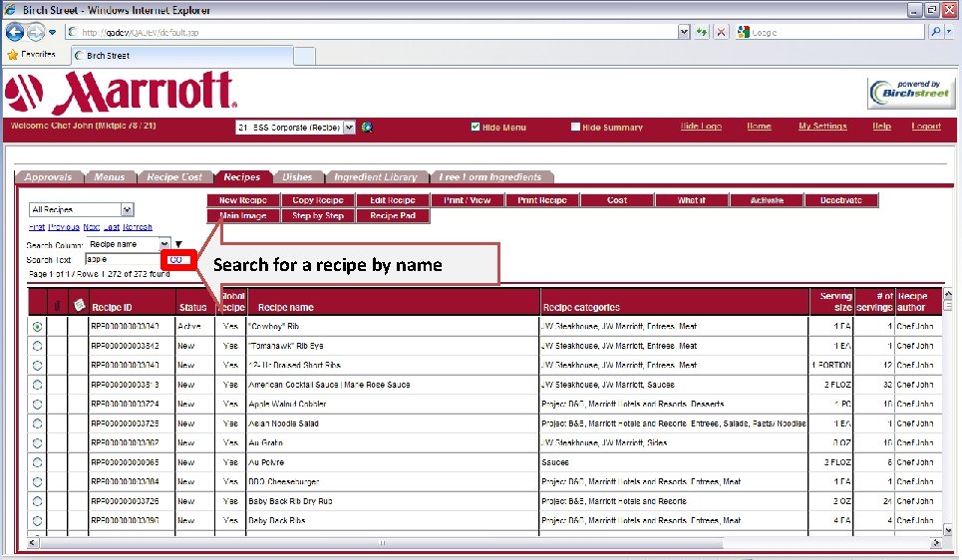The height and width of the screenshot is (560, 962).
Task: Open the My Settings link
Action: click(x=822, y=126)
